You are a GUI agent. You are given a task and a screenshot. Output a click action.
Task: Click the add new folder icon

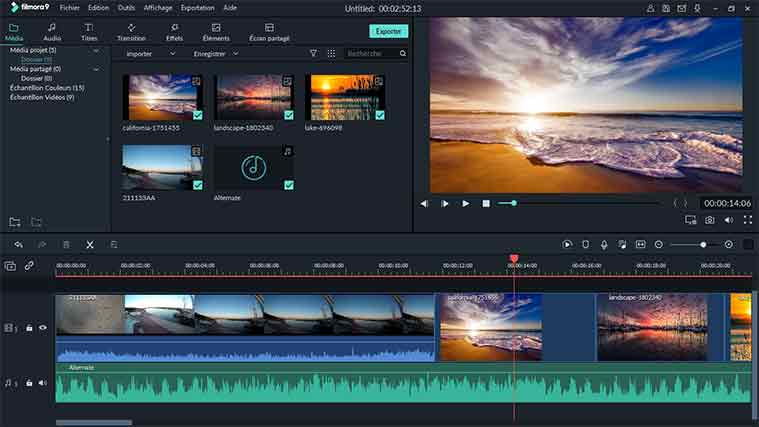[15, 222]
